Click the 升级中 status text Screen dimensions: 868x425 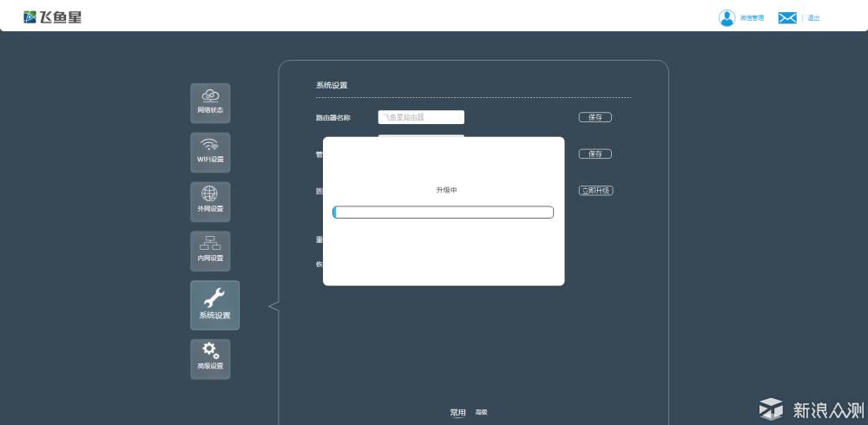pyautogui.click(x=446, y=190)
